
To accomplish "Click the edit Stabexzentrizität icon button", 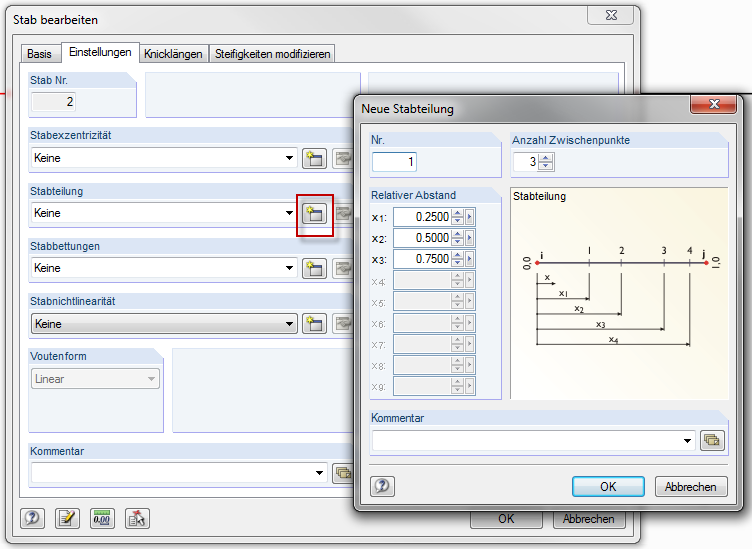I will pos(342,158).
